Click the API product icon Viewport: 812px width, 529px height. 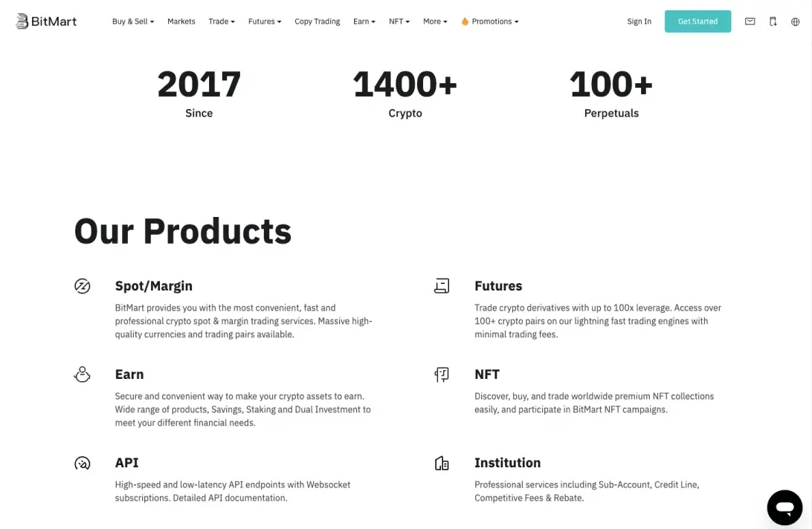tap(82, 462)
